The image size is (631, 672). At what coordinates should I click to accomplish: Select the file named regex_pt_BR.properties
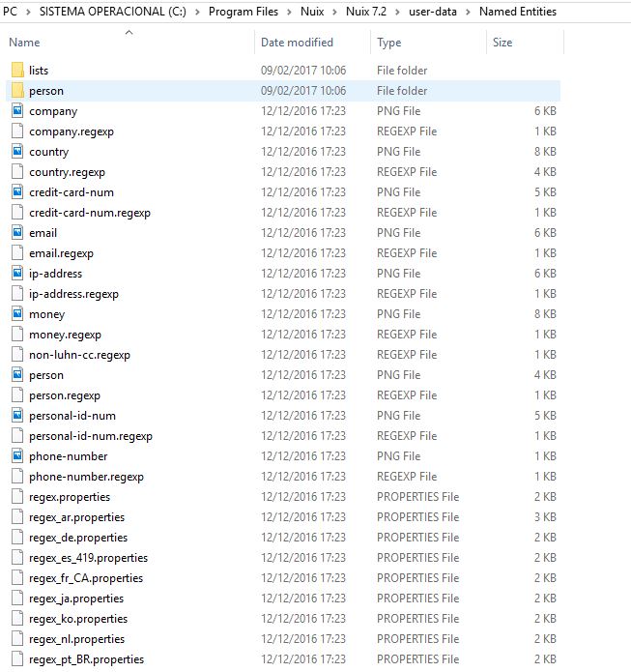point(87,659)
